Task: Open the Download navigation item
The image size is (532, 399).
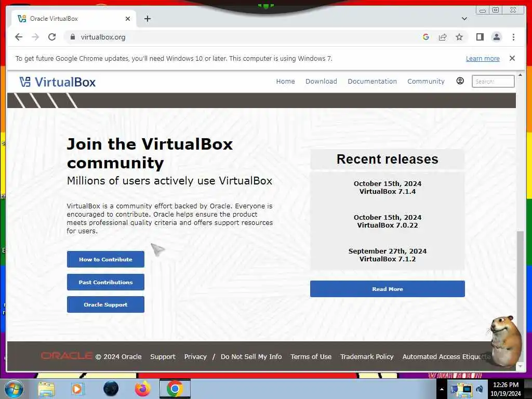Action: tap(321, 82)
